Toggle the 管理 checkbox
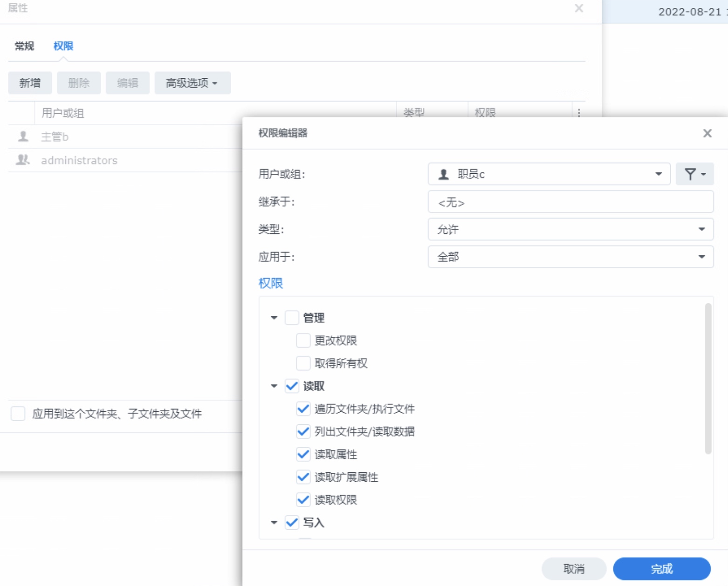The width and height of the screenshot is (728, 586). click(292, 318)
